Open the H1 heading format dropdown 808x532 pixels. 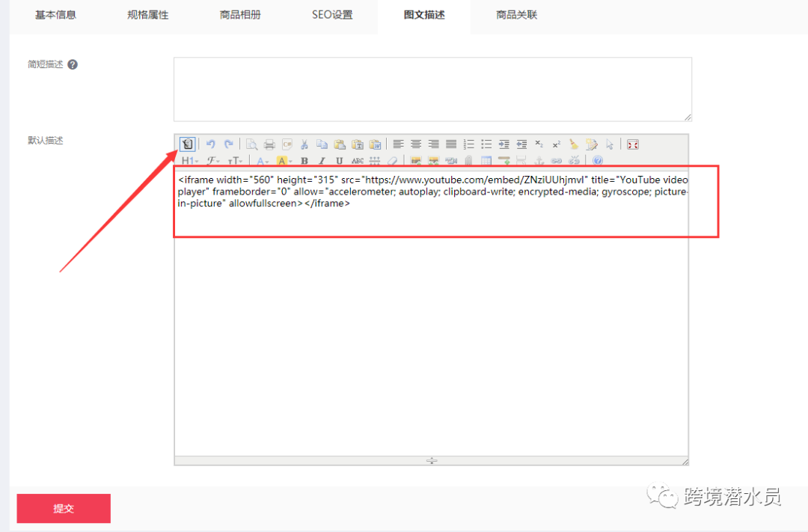[x=190, y=161]
